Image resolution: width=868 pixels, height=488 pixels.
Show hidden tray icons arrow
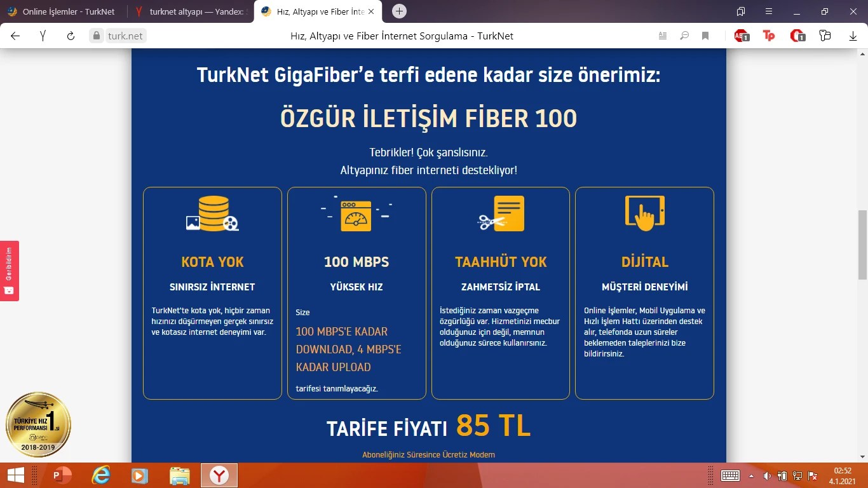(752, 475)
